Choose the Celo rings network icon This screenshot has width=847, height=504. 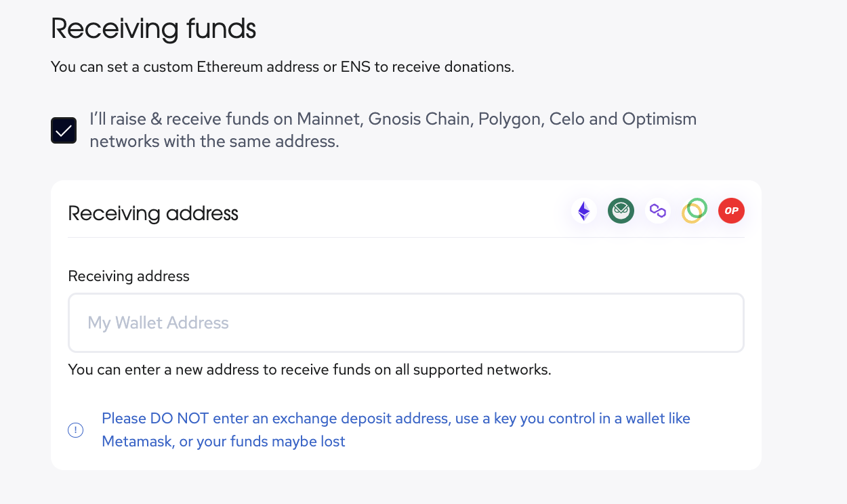point(695,211)
